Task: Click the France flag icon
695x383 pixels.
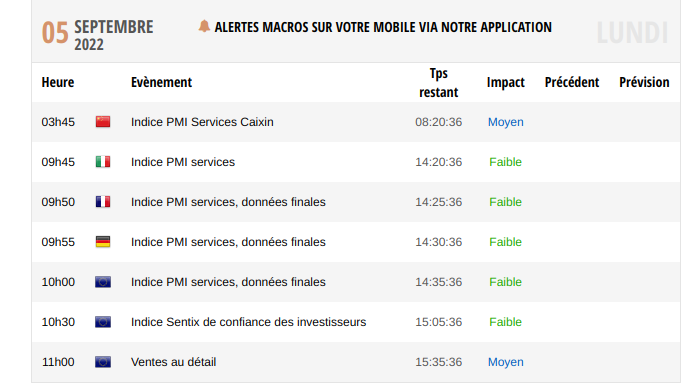Action: click(103, 202)
